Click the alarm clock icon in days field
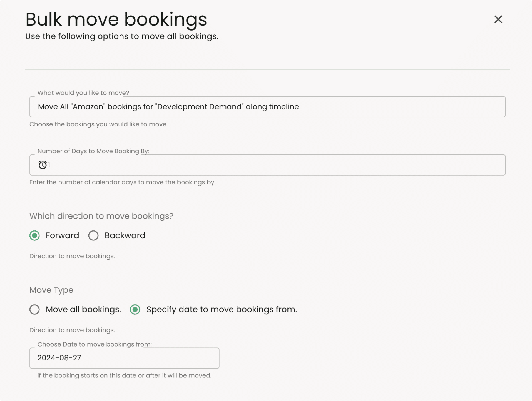This screenshot has width=532, height=401. point(42,165)
